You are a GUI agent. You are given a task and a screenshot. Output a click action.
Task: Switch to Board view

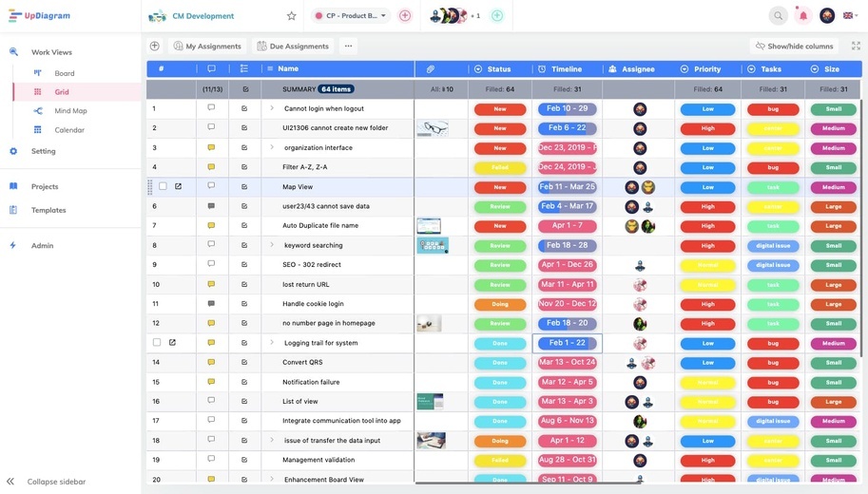point(65,73)
